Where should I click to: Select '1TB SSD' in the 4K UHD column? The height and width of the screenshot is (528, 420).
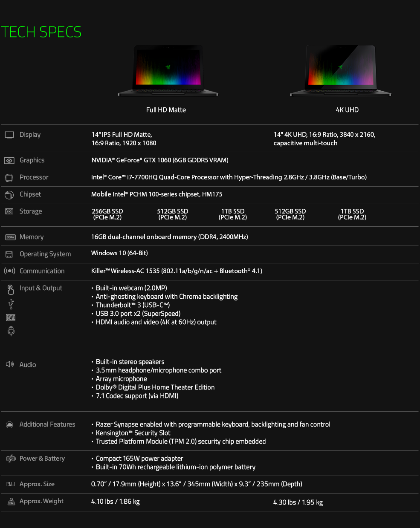[352, 214]
